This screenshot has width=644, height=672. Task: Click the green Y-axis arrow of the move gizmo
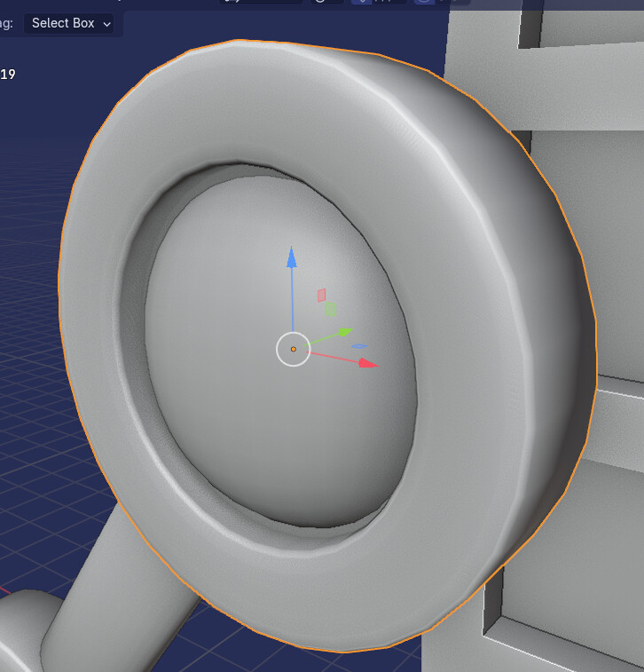346,332
